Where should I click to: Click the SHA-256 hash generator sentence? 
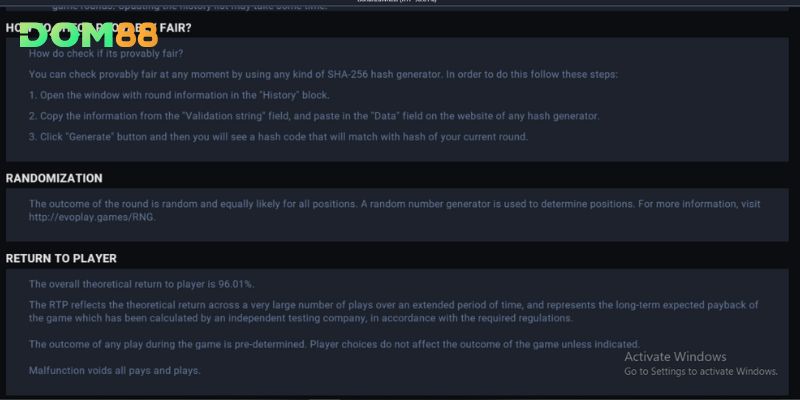(x=323, y=74)
